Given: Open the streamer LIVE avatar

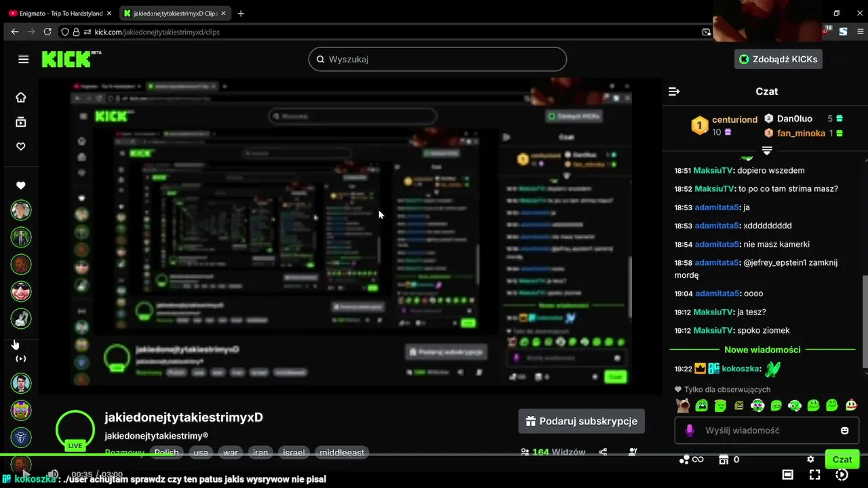Looking at the screenshot, I should 75,431.
